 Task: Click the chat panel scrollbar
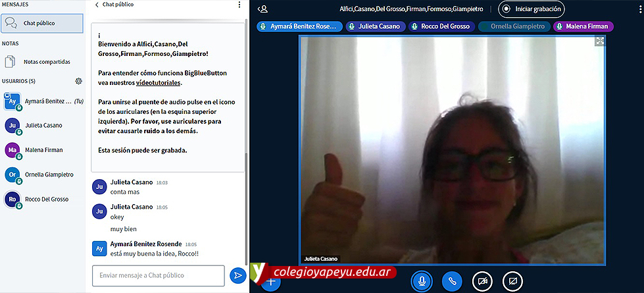point(246,99)
